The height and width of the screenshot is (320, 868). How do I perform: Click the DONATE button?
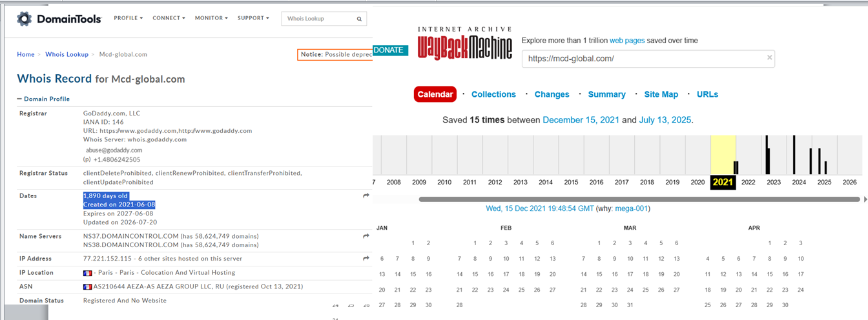389,50
